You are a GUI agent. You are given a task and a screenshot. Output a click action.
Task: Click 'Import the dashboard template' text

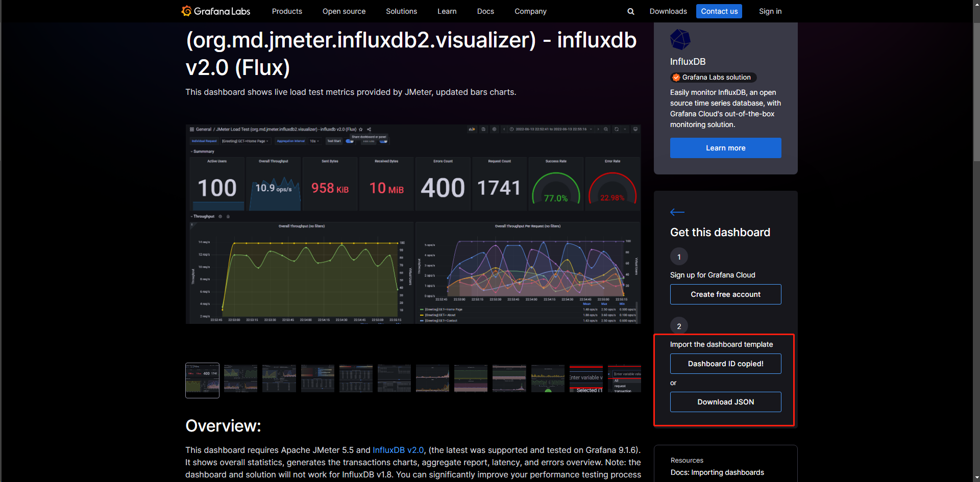pos(721,344)
